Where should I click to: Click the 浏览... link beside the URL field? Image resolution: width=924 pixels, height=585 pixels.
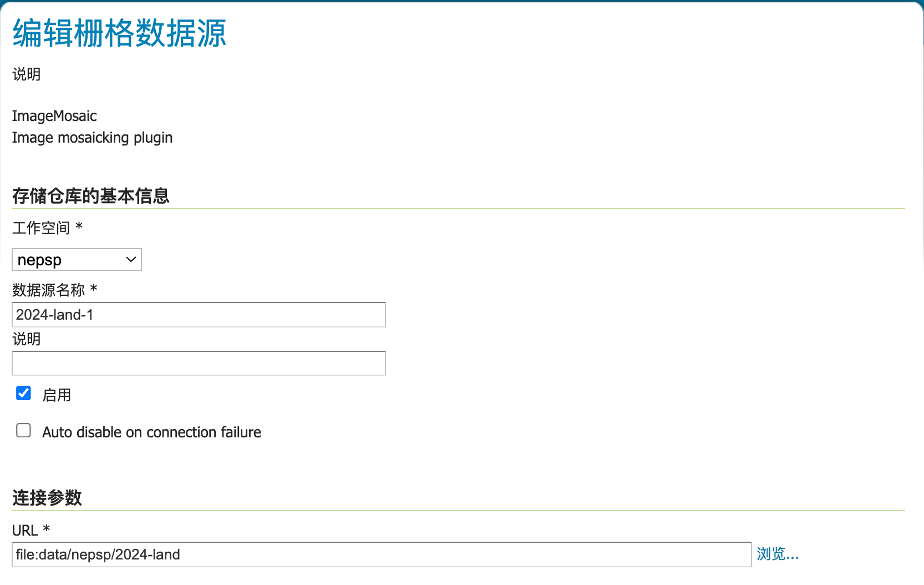pyautogui.click(x=778, y=554)
